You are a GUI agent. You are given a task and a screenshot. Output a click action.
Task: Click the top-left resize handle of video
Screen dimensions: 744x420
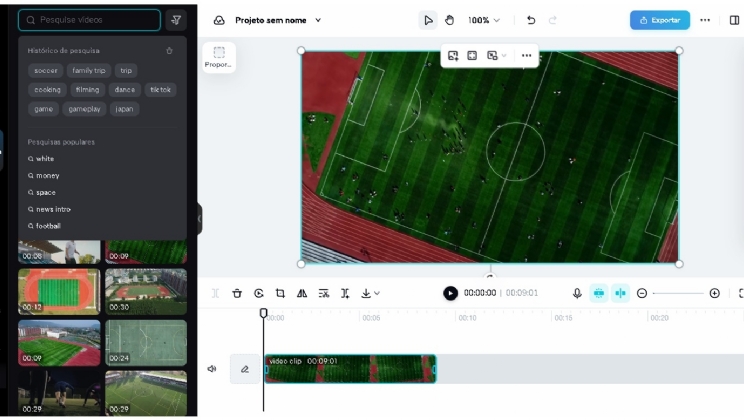pyautogui.click(x=301, y=51)
